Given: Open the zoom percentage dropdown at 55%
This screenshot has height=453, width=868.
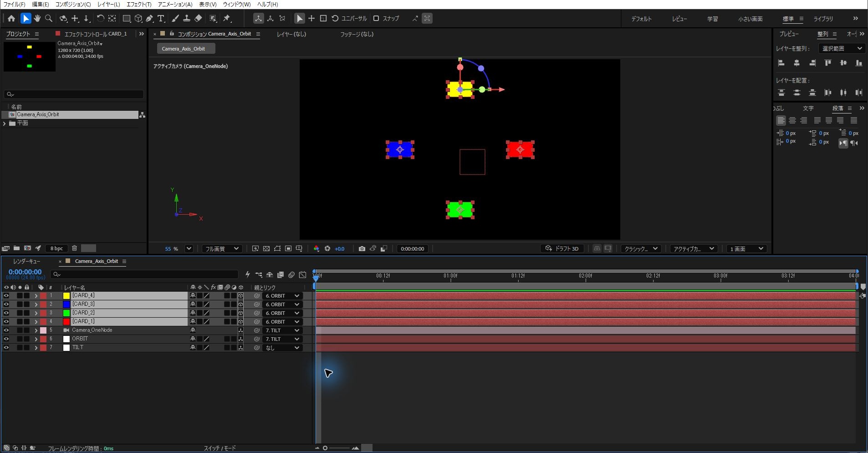Looking at the screenshot, I should (x=189, y=249).
